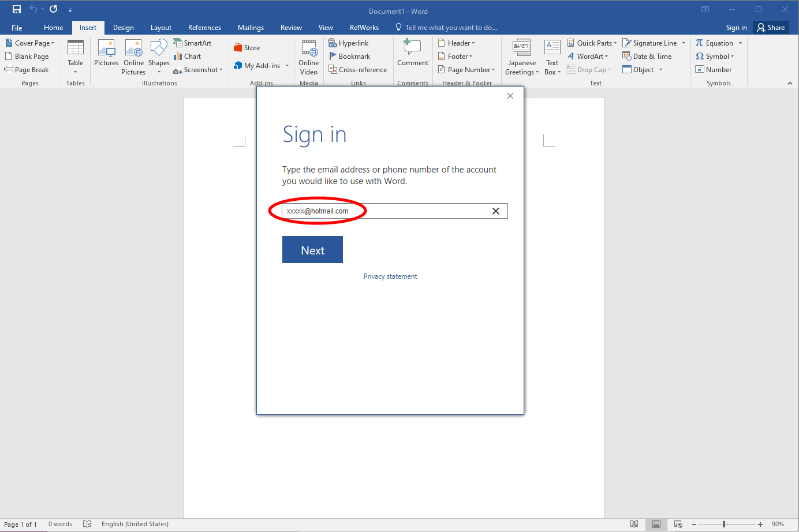Click the Save icon in quick access toolbar

tap(17, 9)
